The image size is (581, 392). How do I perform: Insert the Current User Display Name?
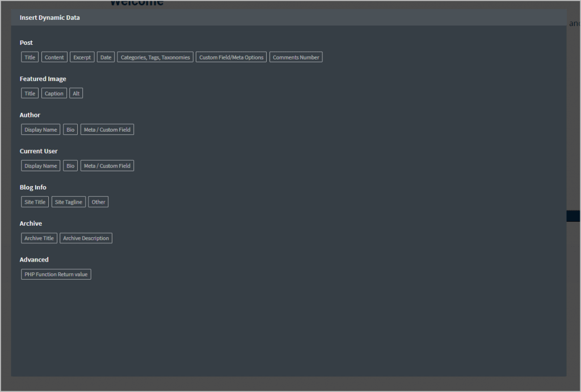click(x=40, y=165)
